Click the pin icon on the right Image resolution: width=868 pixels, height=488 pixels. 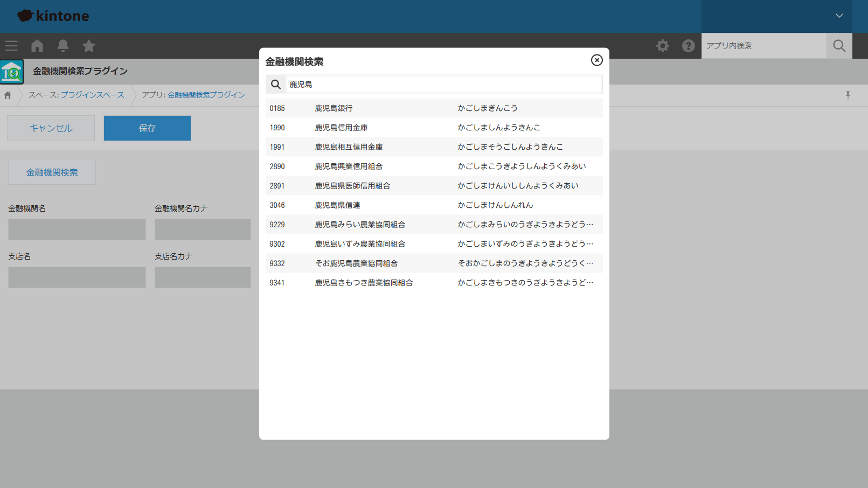coord(848,95)
